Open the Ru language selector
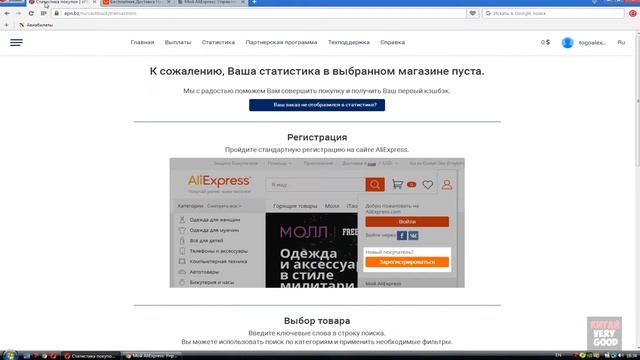This screenshot has width=640, height=360. pyautogui.click(x=621, y=42)
